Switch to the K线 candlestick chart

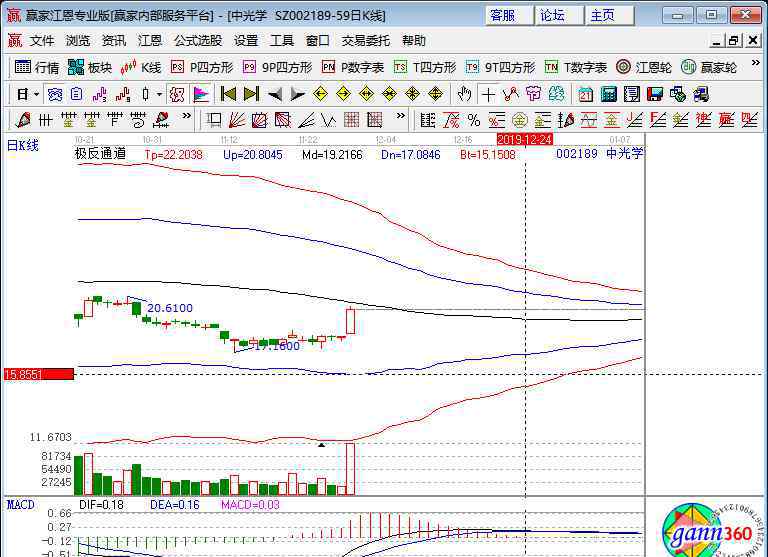tap(141, 67)
